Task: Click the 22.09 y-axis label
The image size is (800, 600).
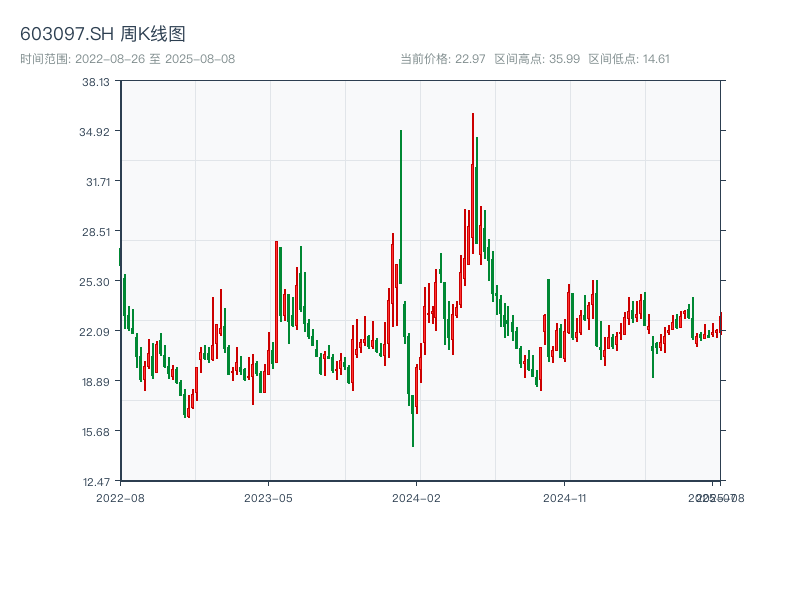Action: point(96,332)
